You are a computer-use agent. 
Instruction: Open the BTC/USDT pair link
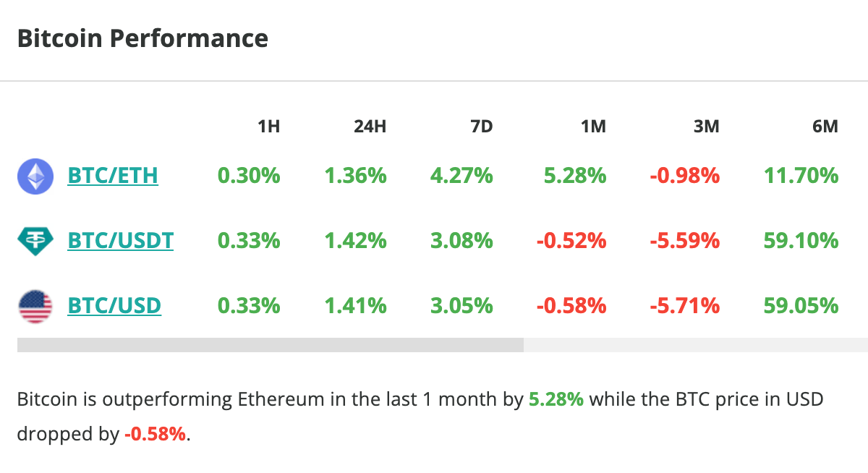(x=120, y=241)
